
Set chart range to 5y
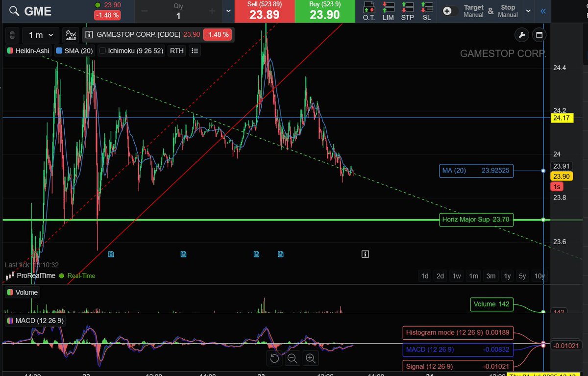click(523, 276)
